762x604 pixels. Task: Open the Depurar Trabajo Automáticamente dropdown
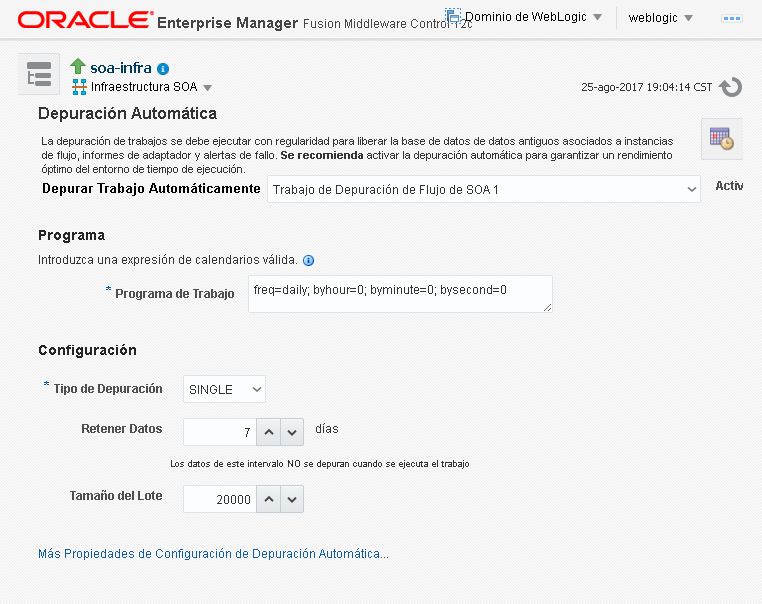484,189
